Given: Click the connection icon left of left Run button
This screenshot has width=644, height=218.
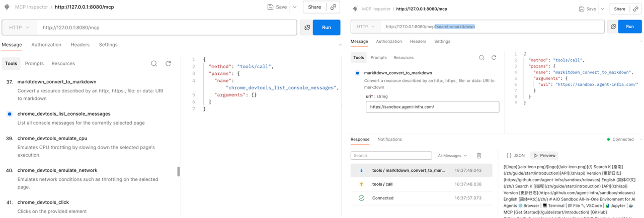Looking at the screenshot, I should (307, 28).
